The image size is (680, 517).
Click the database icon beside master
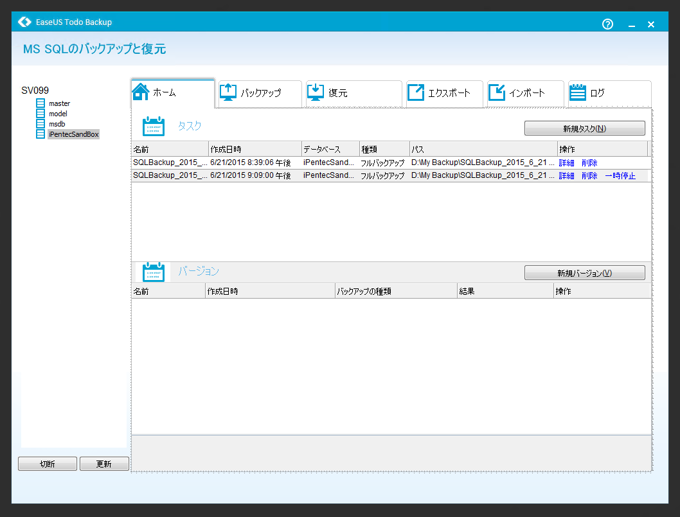tap(40, 103)
